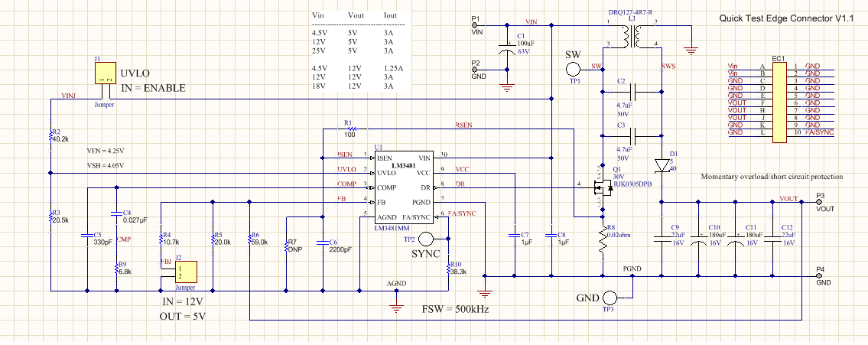The height and width of the screenshot is (345, 868).
Task: Select the LM3481 IC body U1
Action: (x=404, y=187)
